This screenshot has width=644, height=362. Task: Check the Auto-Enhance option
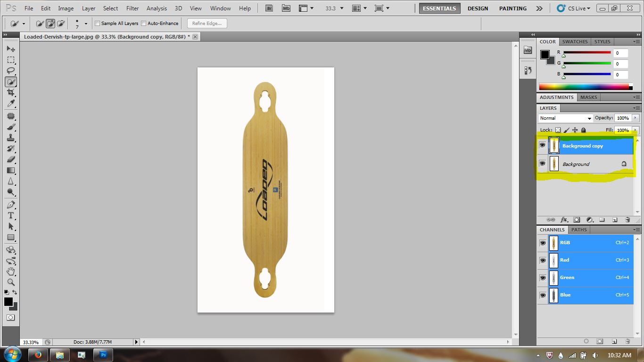click(142, 23)
